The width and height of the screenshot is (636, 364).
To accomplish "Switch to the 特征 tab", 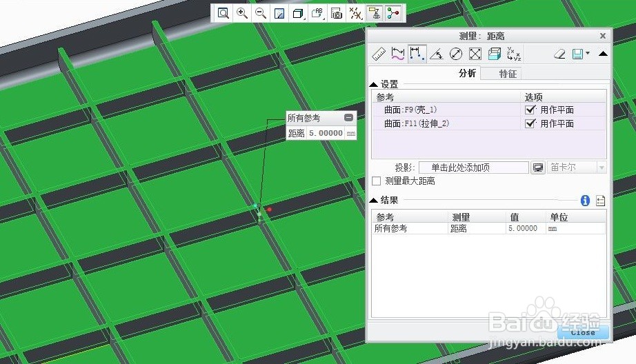I will click(x=508, y=74).
